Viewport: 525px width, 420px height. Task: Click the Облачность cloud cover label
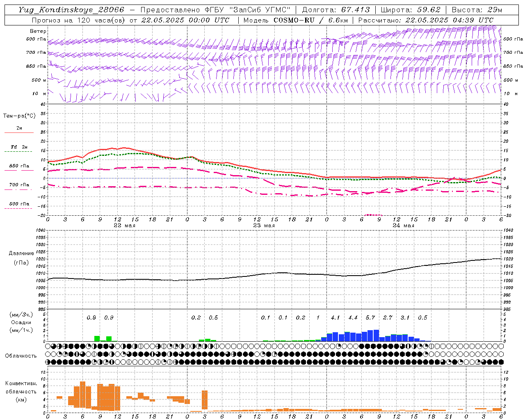coord(21,356)
